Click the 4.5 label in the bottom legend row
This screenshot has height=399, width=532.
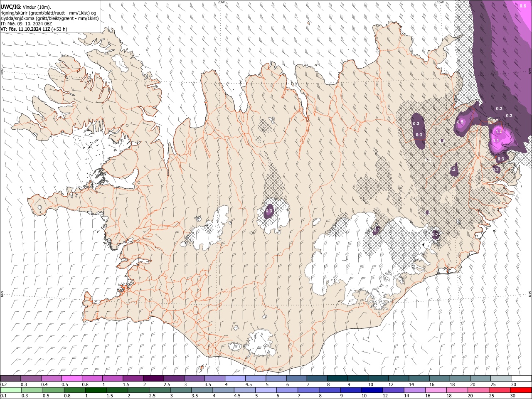pos(237,396)
